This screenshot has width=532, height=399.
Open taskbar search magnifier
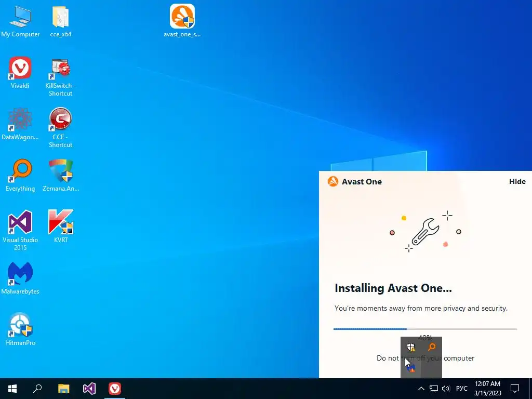click(x=37, y=389)
